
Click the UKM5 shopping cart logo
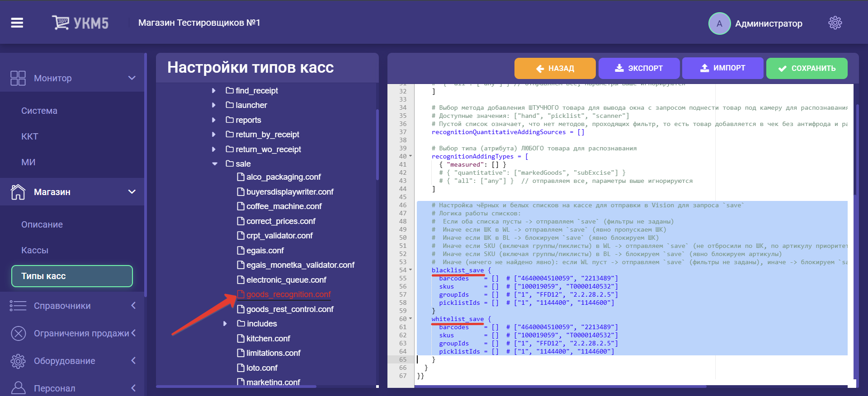pyautogui.click(x=61, y=23)
